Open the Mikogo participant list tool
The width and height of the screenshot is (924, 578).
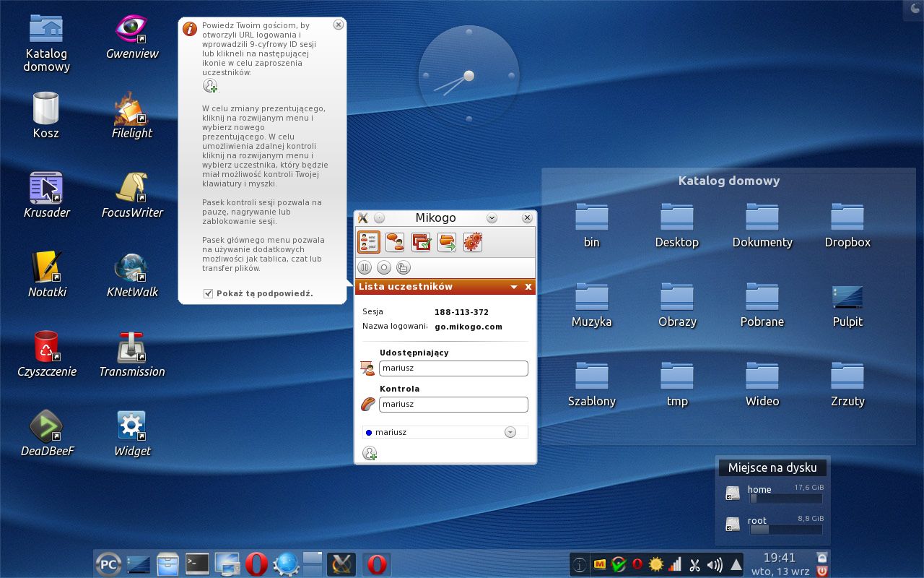click(x=369, y=242)
